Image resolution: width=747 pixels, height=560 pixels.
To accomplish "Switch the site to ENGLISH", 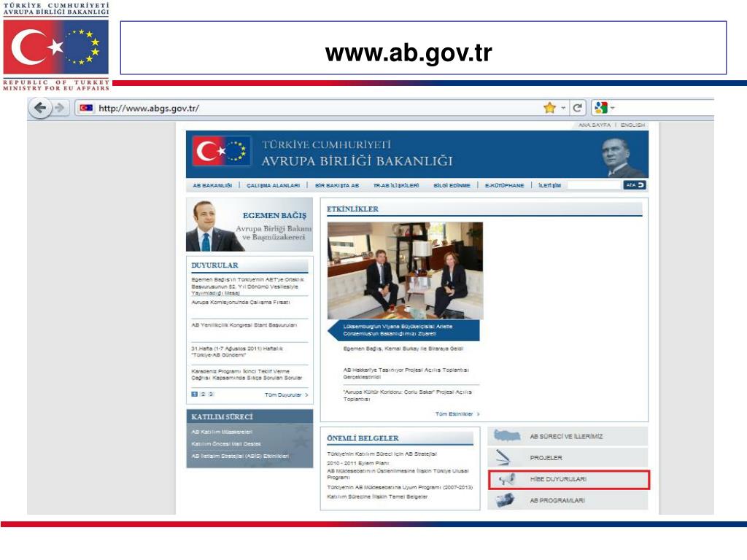I will coord(632,125).
